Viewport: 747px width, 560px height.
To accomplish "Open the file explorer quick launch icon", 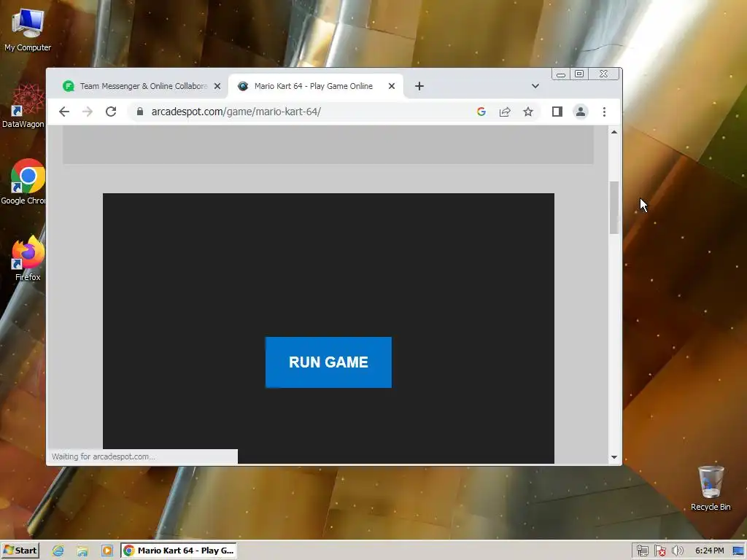I will [x=82, y=551].
